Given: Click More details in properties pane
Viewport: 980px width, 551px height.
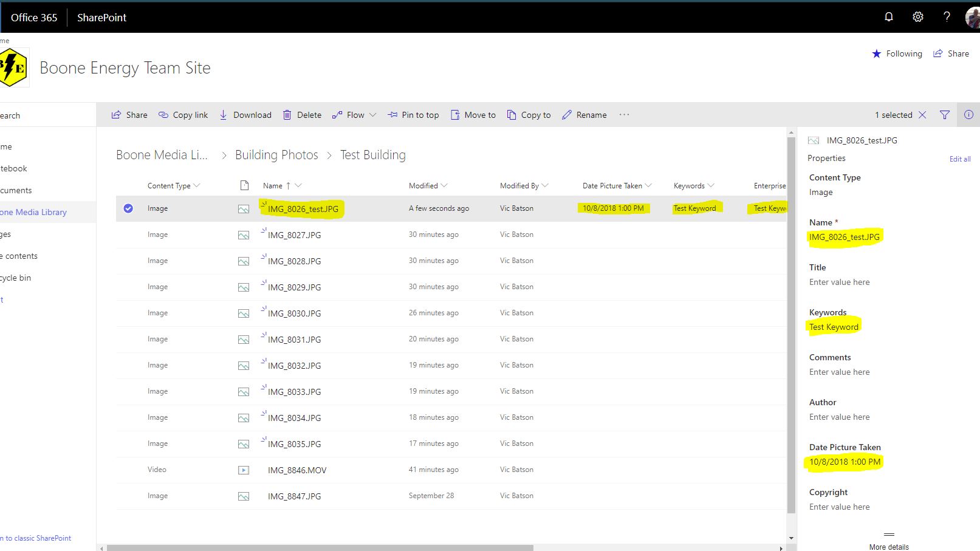Looking at the screenshot, I should [x=889, y=547].
